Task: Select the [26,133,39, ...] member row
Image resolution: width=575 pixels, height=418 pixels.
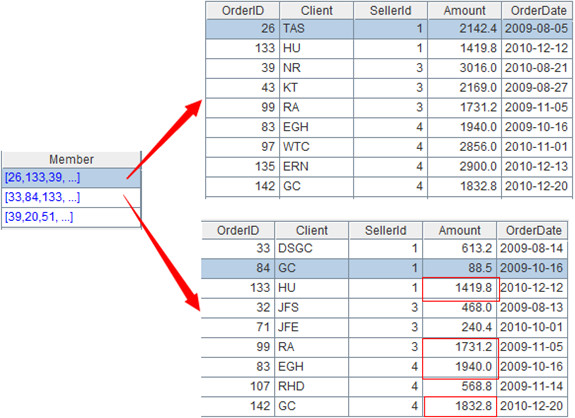Action: click(x=71, y=177)
